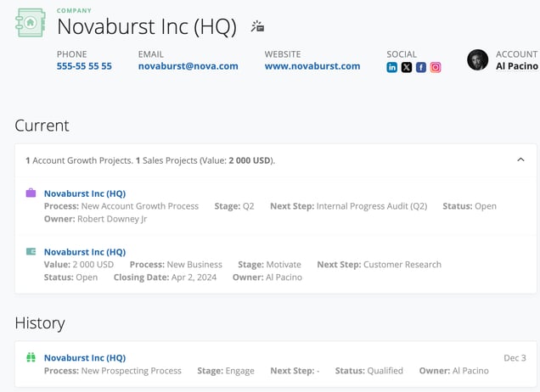Click the projects summary text with 2 000 USD
540x392 pixels.
[x=150, y=160]
